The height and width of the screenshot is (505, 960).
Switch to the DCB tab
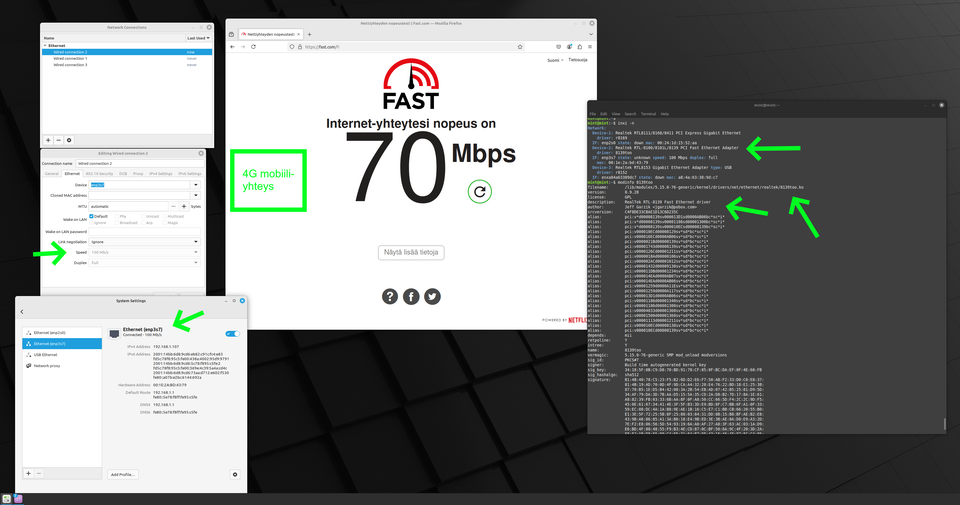point(123,174)
